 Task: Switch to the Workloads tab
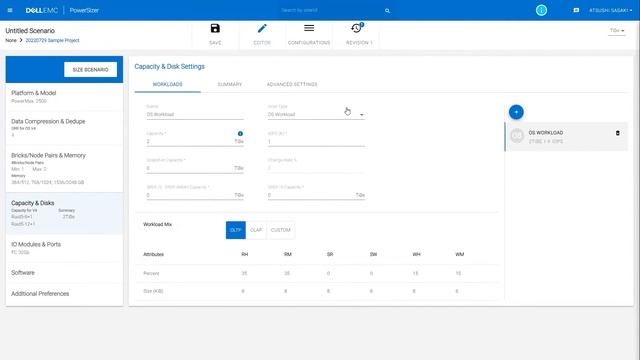point(167,84)
